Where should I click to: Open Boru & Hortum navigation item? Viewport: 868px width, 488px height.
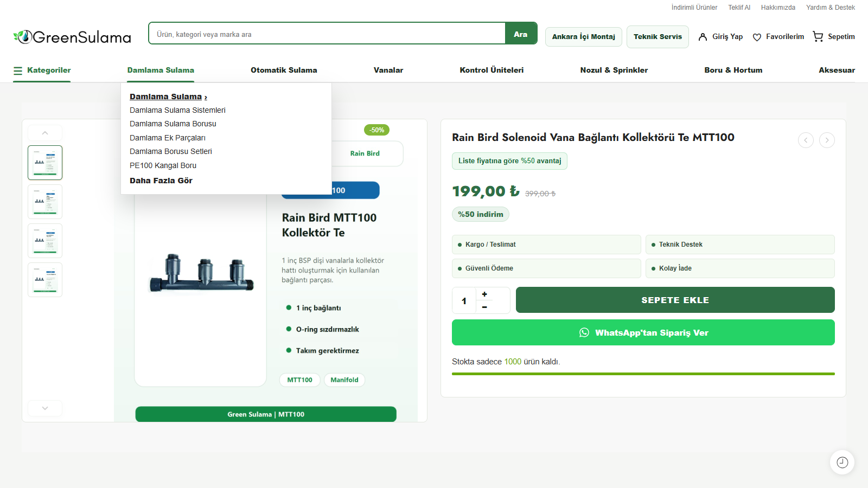point(733,70)
